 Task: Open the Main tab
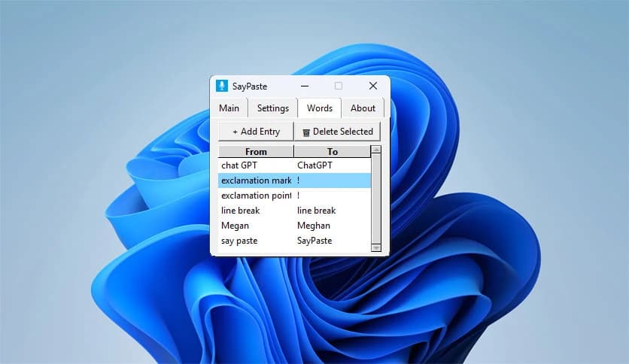[229, 108]
